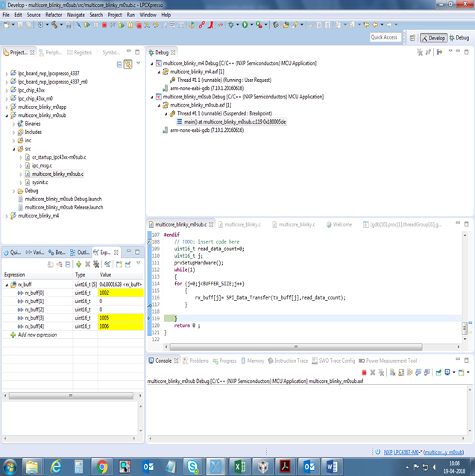Toggle instruction stepping mode in Debug view

439,52
